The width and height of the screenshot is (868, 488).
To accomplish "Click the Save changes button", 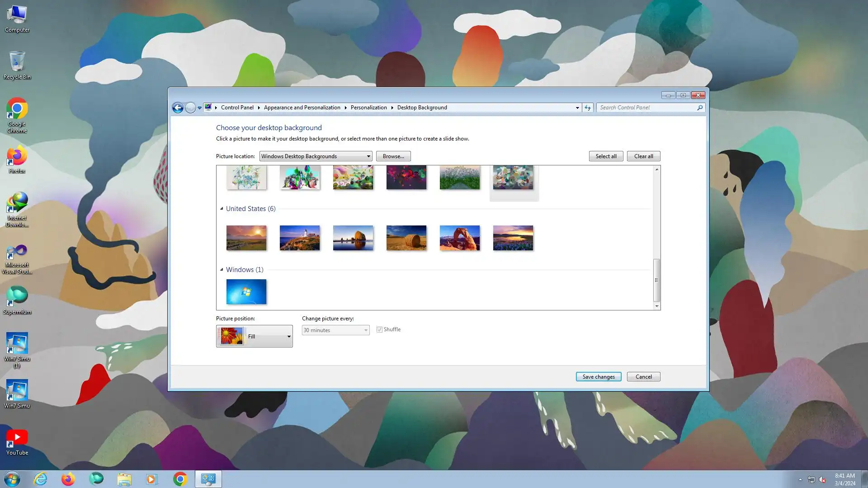I will tap(598, 377).
